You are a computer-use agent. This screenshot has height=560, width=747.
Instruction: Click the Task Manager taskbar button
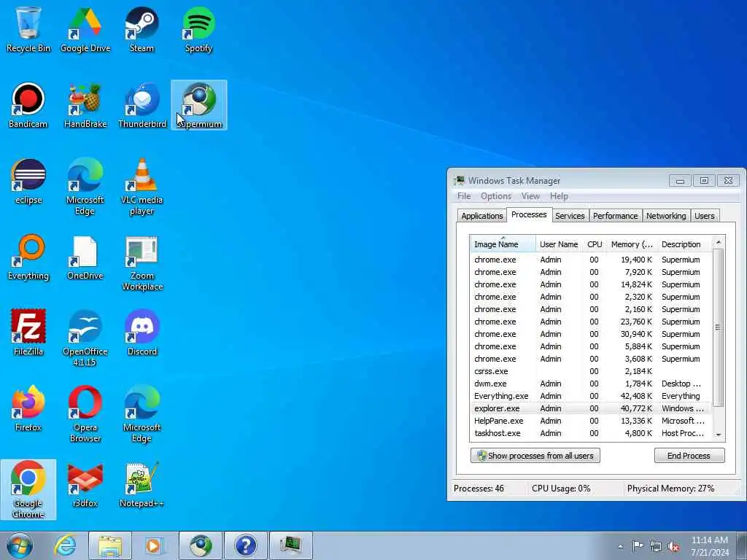tap(291, 545)
